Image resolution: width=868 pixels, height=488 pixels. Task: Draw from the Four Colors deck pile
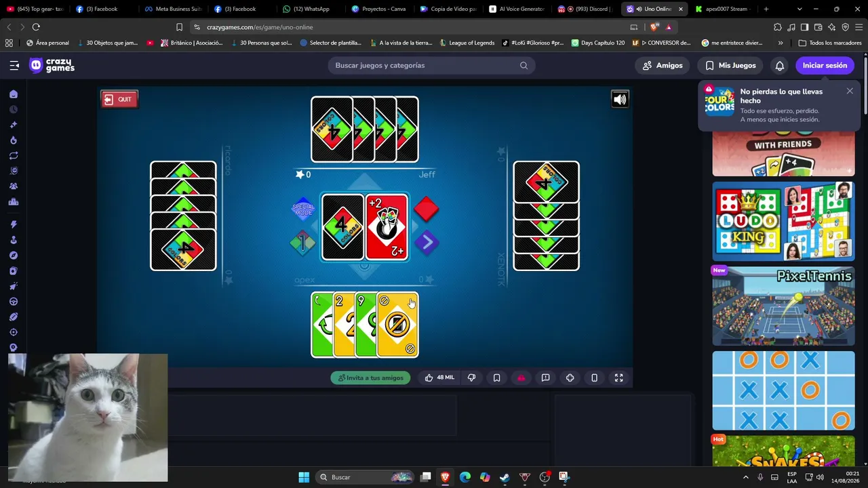342,226
